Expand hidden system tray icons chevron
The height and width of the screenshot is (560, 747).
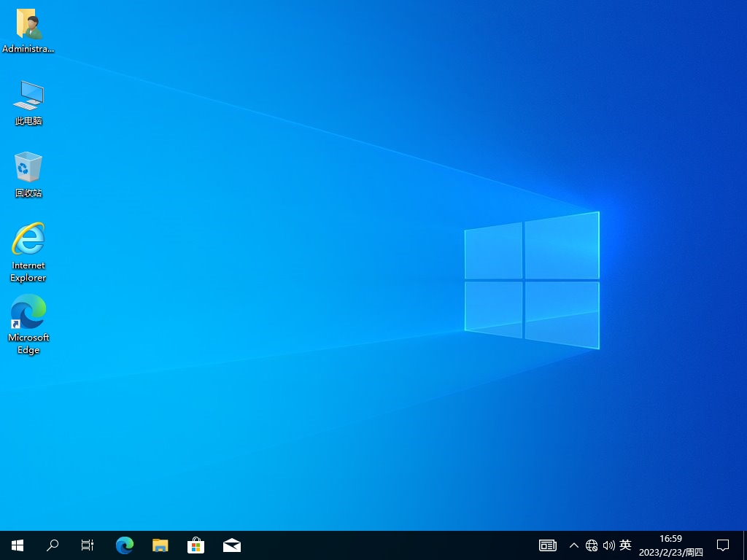click(x=574, y=545)
